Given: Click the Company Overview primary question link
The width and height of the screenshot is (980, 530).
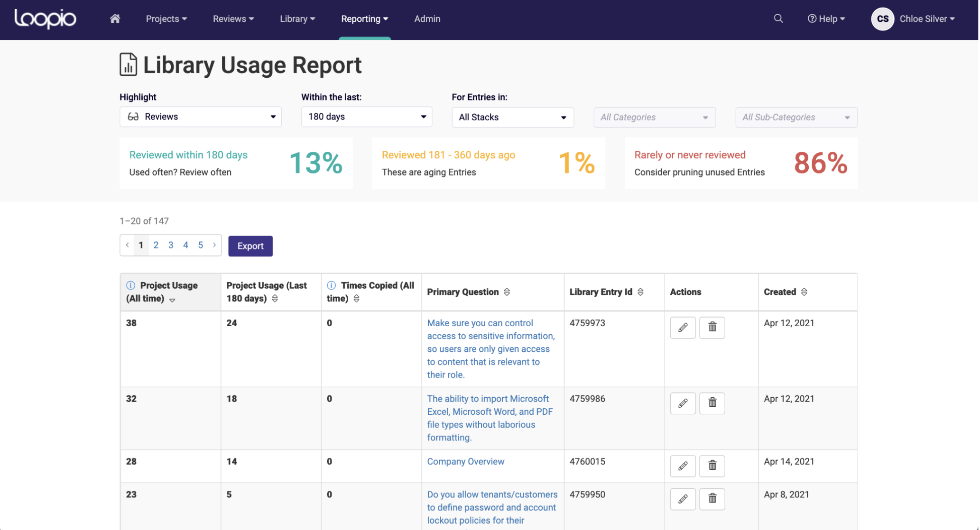Looking at the screenshot, I should click(465, 461).
